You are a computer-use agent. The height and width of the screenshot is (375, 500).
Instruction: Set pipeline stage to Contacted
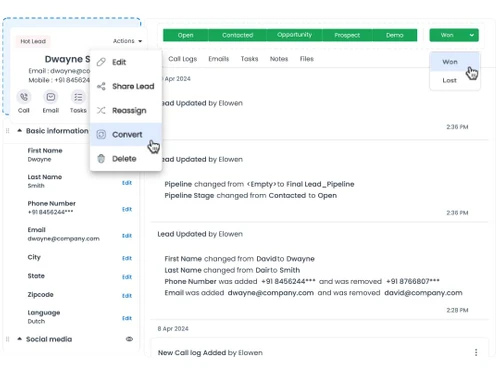pyautogui.click(x=238, y=35)
